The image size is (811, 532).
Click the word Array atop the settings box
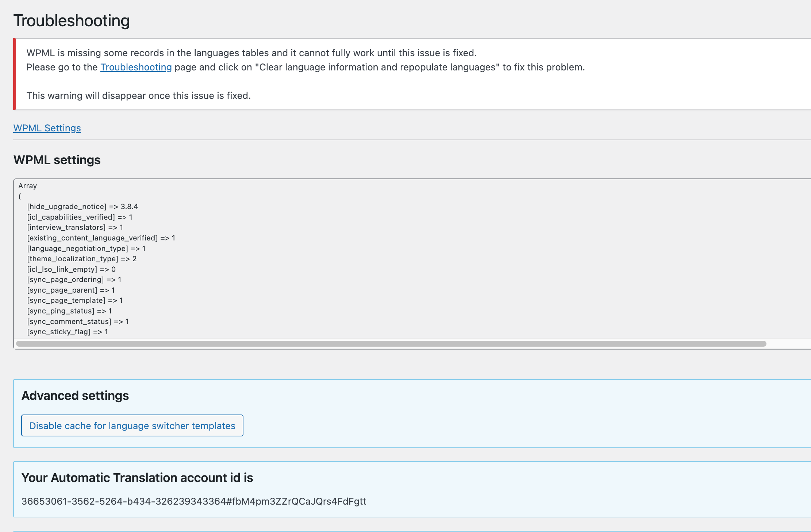pos(28,186)
